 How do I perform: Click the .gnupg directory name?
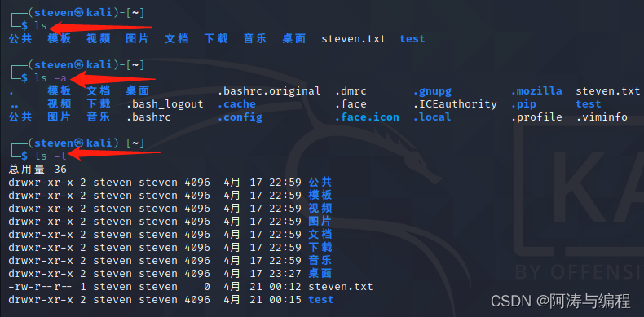(432, 91)
